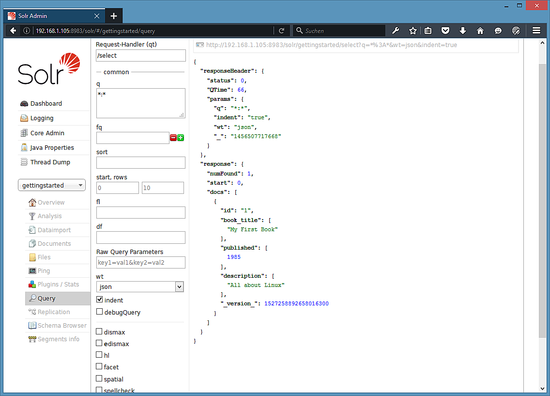Screen dimensions: 550x396
Task: Go back with the browser back arrow
Action: click(x=13, y=31)
